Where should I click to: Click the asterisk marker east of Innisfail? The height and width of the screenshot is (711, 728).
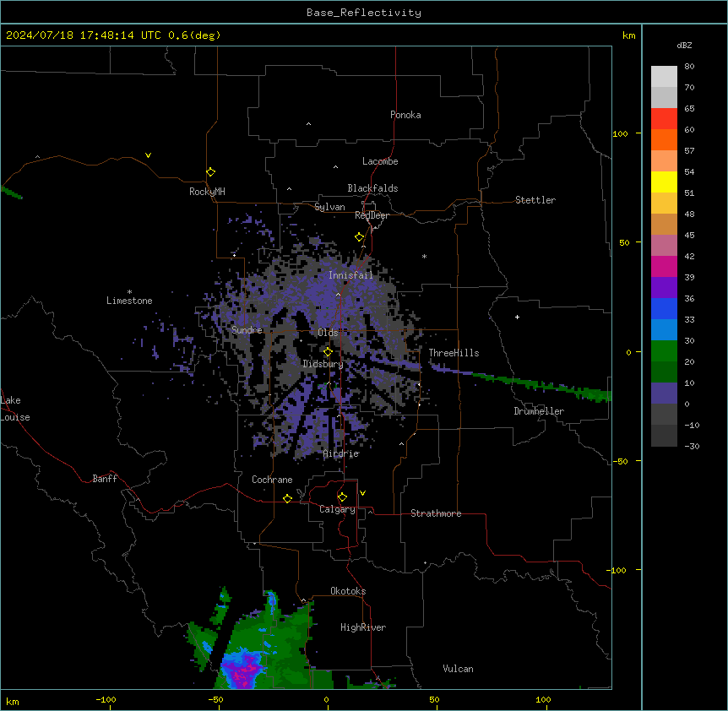pyautogui.click(x=424, y=256)
